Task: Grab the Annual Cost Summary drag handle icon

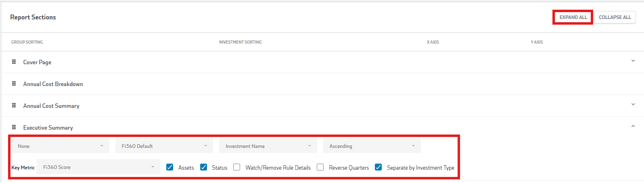Action: [14, 105]
